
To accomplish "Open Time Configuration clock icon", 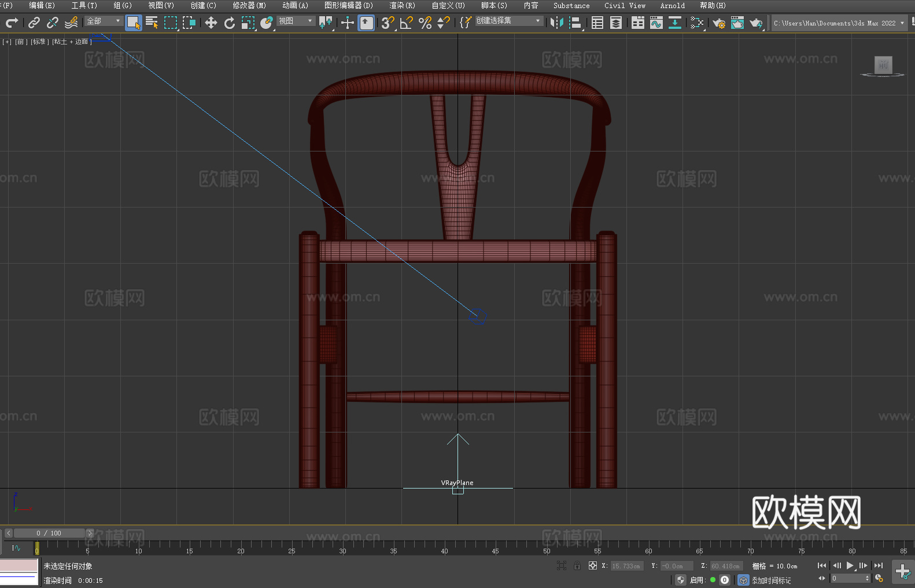I will pyautogui.click(x=879, y=578).
